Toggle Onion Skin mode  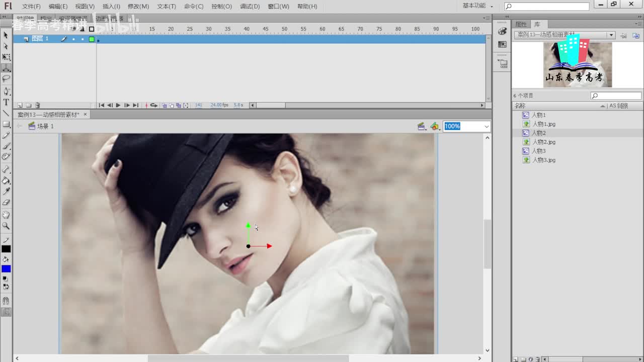(165, 106)
